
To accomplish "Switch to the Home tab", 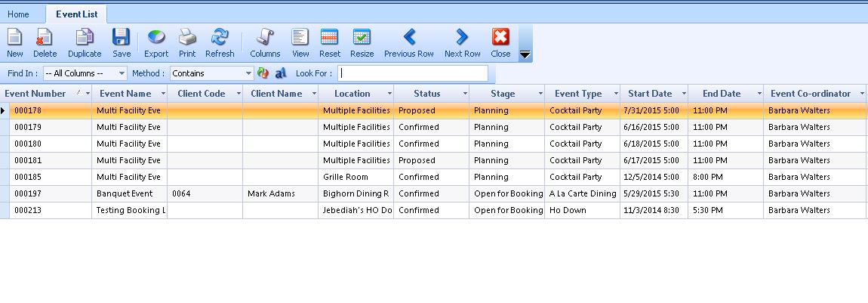I will pyautogui.click(x=19, y=14).
